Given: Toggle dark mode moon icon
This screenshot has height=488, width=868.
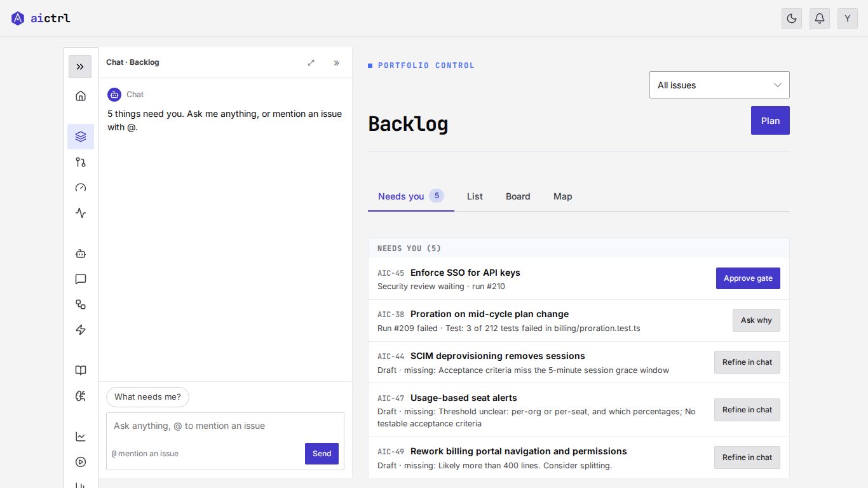Looking at the screenshot, I should 792,18.
